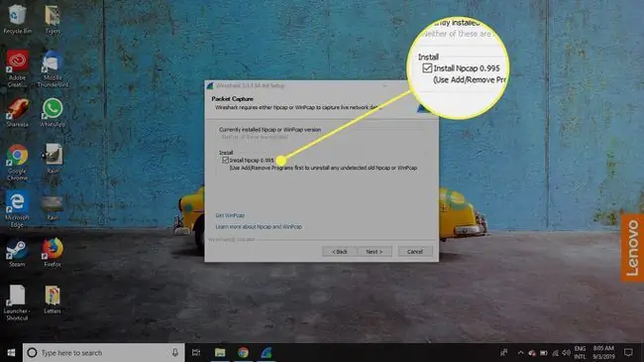Click the ENG INTL language indicator
This screenshot has height=362, width=644.
coord(580,352)
